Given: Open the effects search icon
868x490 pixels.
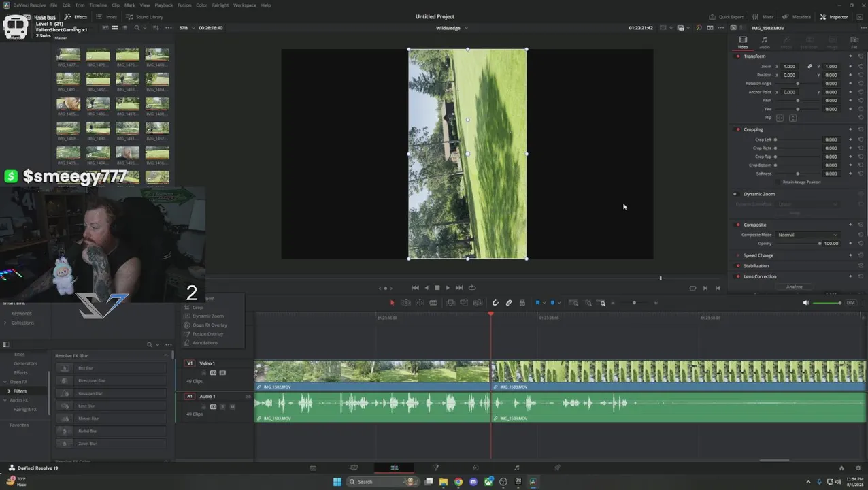Looking at the screenshot, I should pos(150,344).
